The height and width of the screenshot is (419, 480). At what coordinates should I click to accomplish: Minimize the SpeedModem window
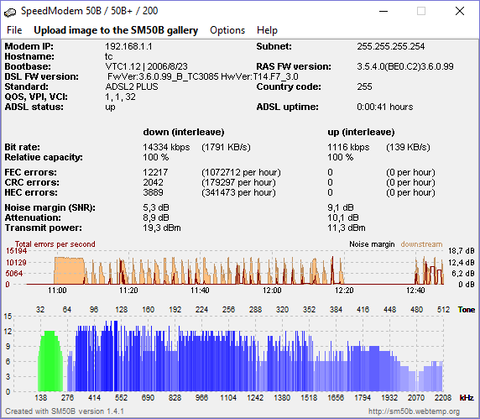[384, 11]
